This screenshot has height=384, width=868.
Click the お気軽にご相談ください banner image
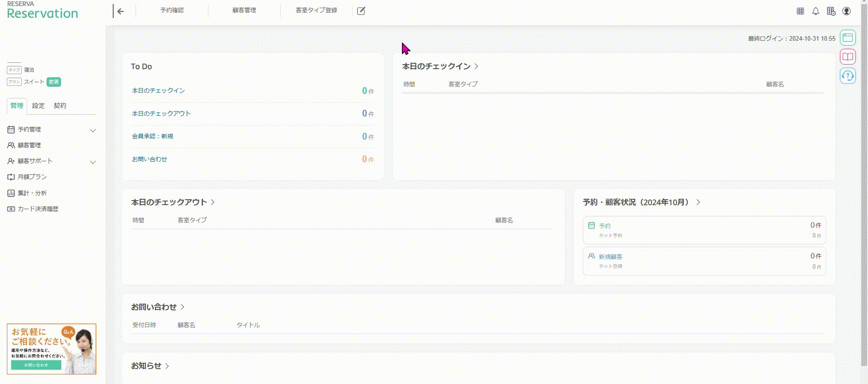tap(52, 349)
